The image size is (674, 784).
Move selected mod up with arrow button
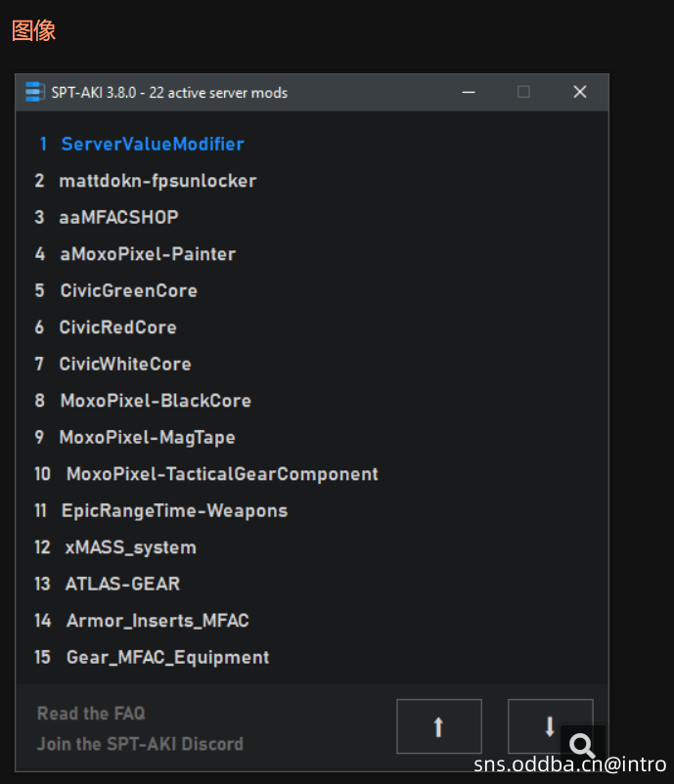click(x=439, y=726)
